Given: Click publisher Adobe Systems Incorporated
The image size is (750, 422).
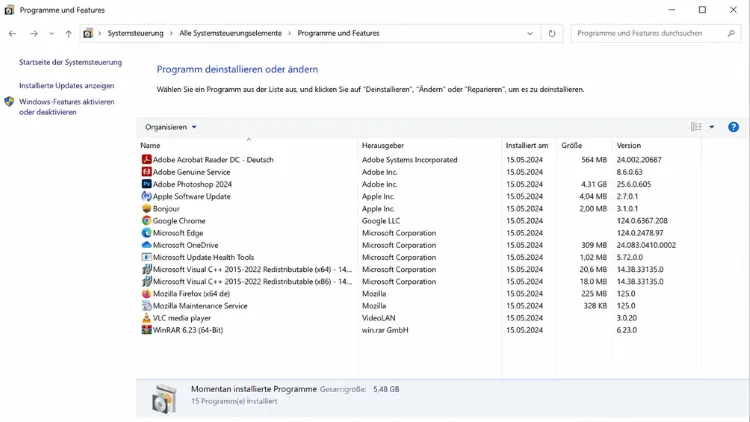Looking at the screenshot, I should click(x=409, y=160).
